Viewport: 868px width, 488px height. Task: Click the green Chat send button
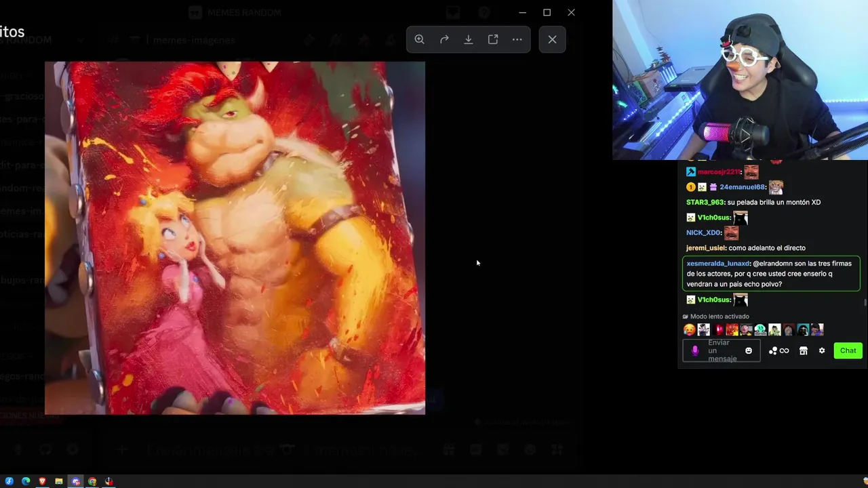coord(848,350)
